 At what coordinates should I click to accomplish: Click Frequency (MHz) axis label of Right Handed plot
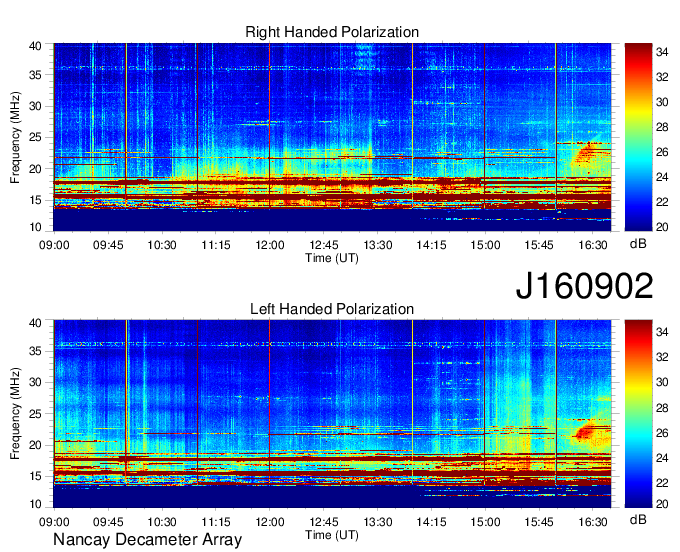coord(15,137)
